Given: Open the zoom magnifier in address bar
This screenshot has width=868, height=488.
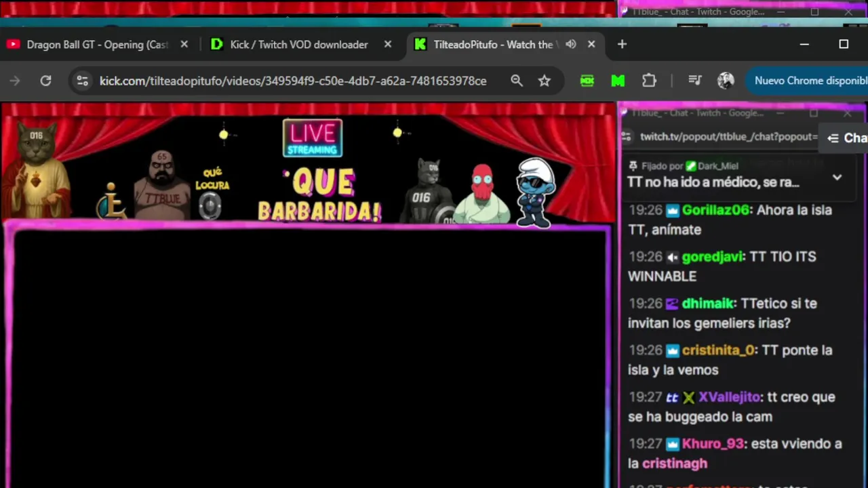Looking at the screenshot, I should click(x=517, y=81).
